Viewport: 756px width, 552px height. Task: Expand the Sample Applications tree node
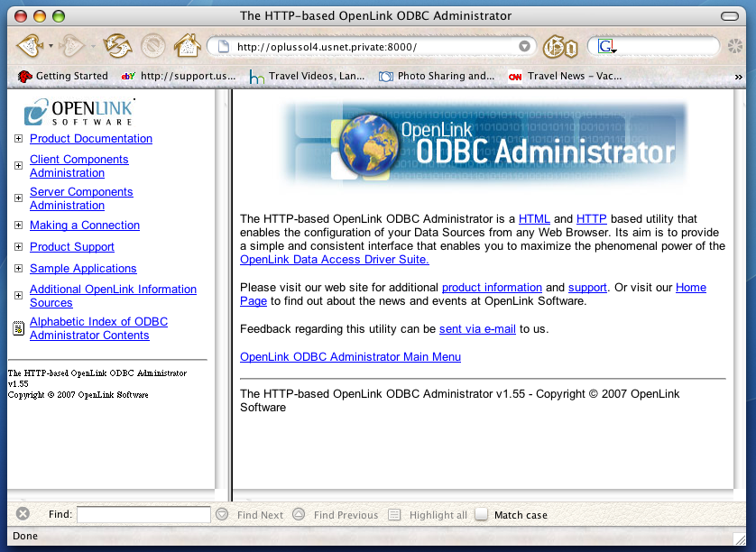(18, 269)
